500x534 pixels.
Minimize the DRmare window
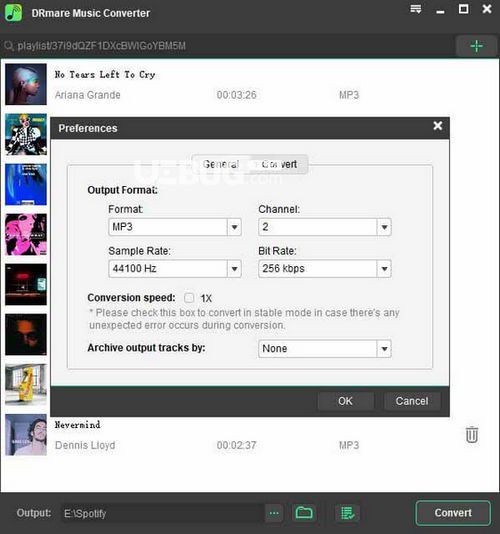[440, 12]
